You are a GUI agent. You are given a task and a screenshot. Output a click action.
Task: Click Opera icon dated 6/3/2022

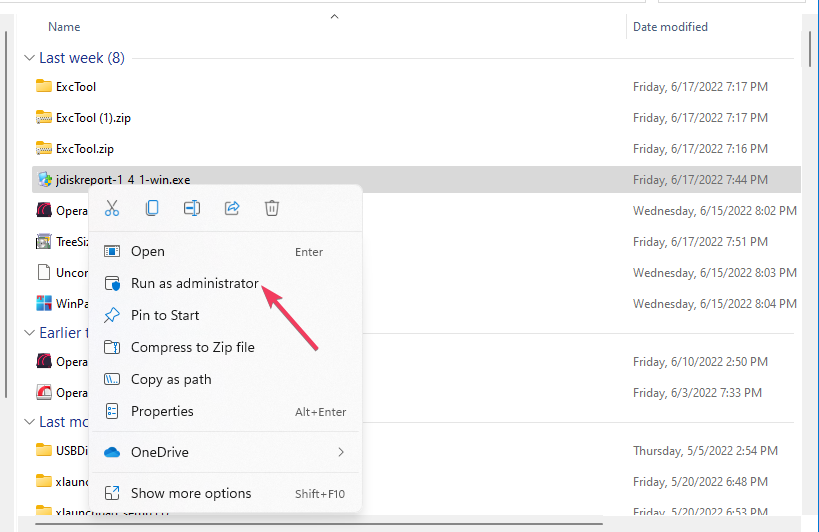point(44,392)
